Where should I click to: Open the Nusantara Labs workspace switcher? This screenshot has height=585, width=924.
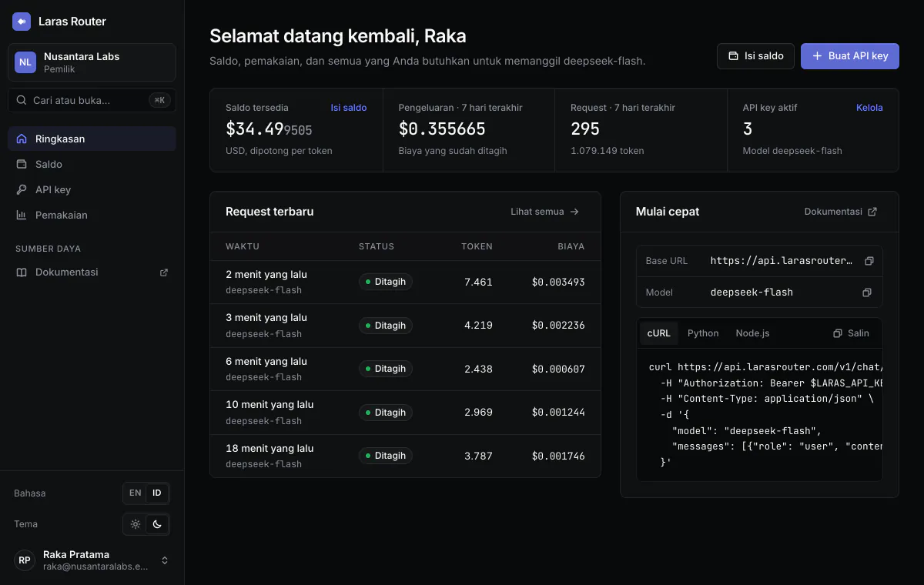coord(92,62)
